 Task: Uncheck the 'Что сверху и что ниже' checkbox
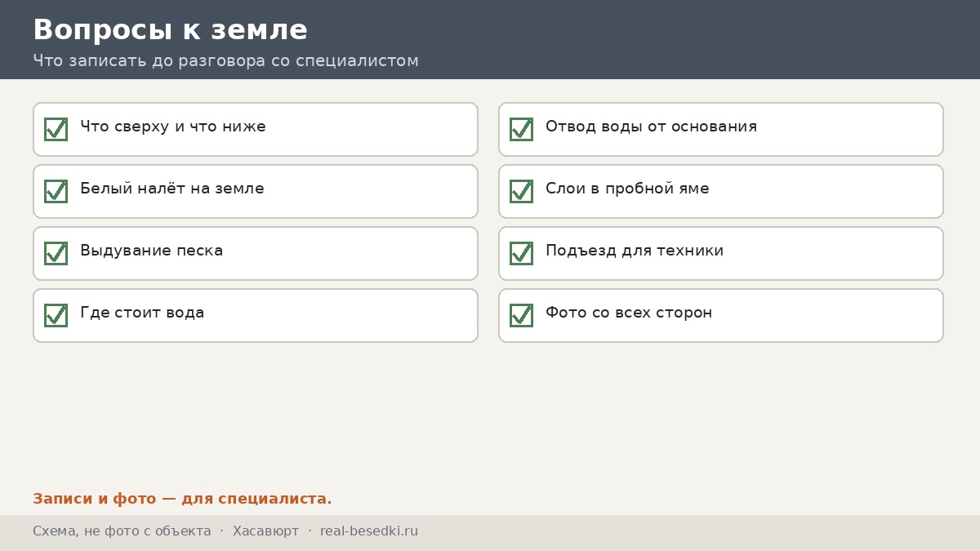56,129
